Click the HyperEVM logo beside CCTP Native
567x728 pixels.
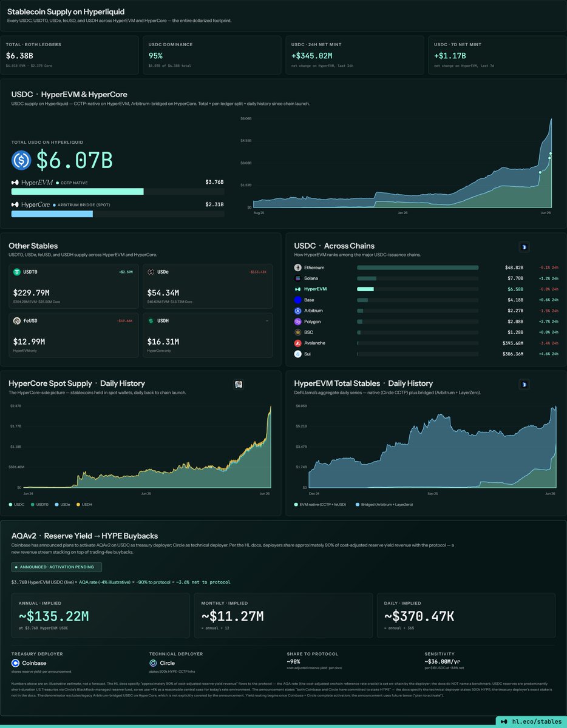click(x=32, y=182)
